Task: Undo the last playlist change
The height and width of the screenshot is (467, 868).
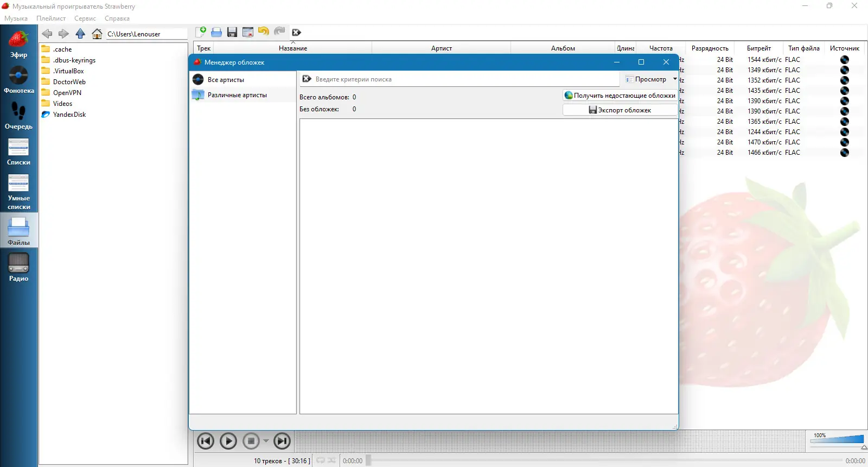Action: click(x=264, y=32)
